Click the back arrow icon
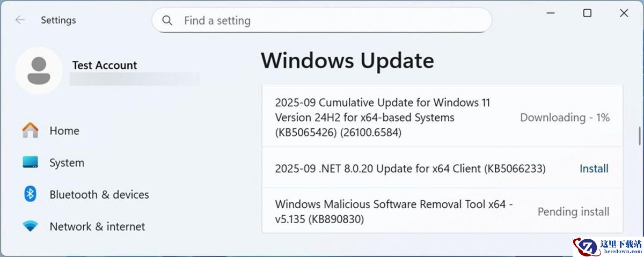The width and height of the screenshot is (644, 257). [x=20, y=20]
